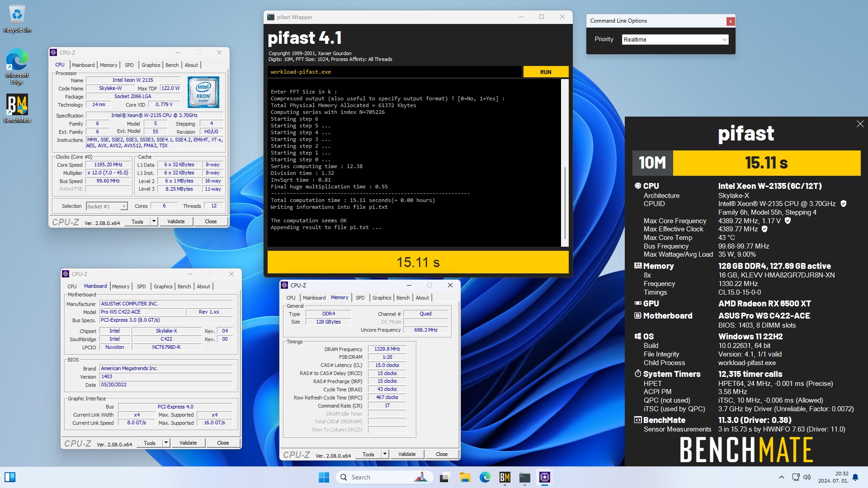This screenshot has height=488, width=868.
Task: Click the Intel Xeon logo in CPU-Z
Action: 203,92
